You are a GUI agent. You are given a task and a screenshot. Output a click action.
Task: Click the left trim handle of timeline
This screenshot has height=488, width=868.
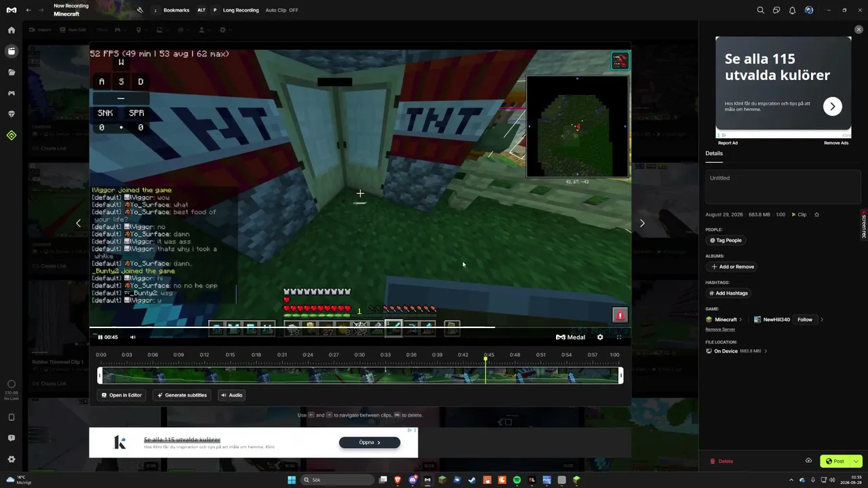(100, 375)
